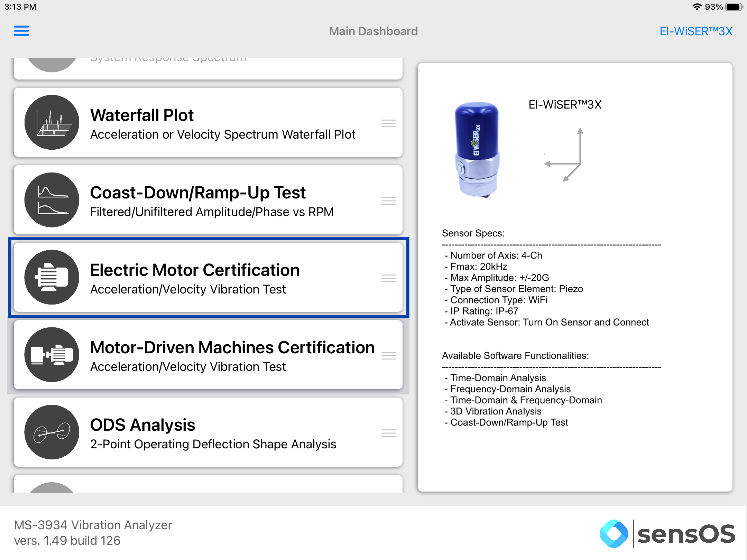Click reorder handle on Motor-Driven Machines Certification row
Image resolution: width=747 pixels, height=560 pixels.
pyautogui.click(x=389, y=356)
